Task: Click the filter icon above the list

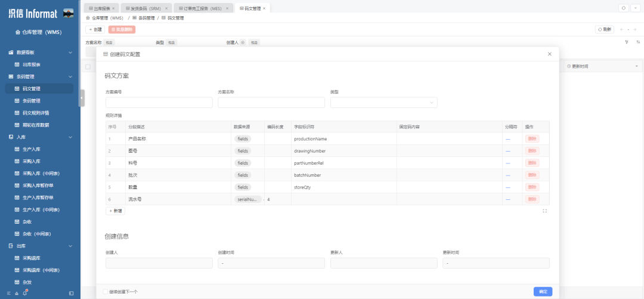Action: tap(627, 42)
